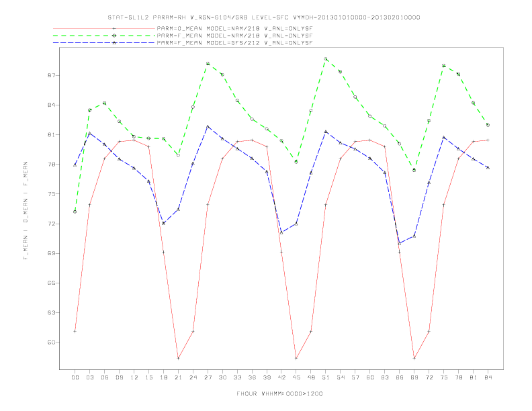
Task: Select the green F_MEAN NAM/218 legend label
Action: coord(234,36)
